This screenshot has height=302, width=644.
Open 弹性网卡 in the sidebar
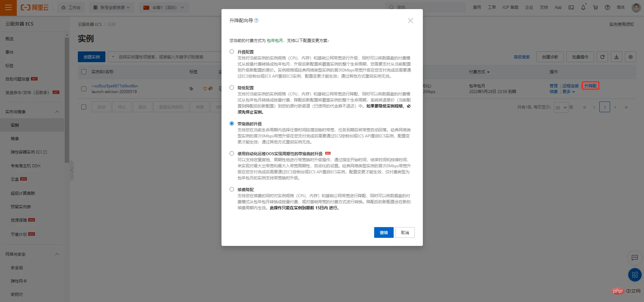[x=19, y=281]
